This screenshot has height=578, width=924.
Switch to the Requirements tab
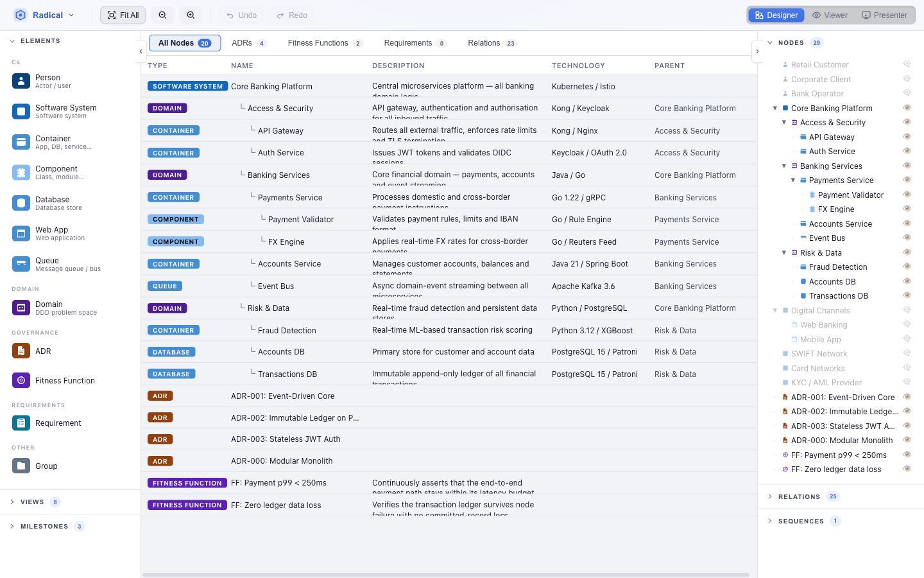pos(415,43)
